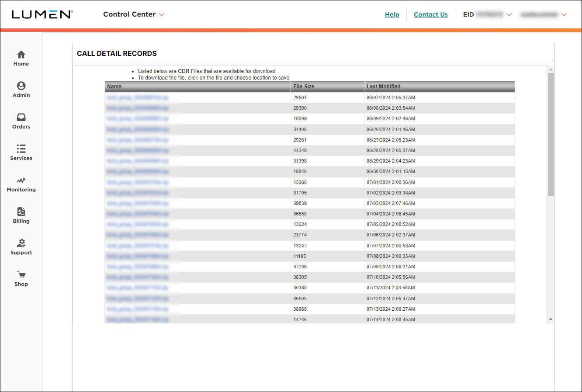The height and width of the screenshot is (392, 582).
Task: Sort by the Name column header
Action: pyautogui.click(x=114, y=87)
